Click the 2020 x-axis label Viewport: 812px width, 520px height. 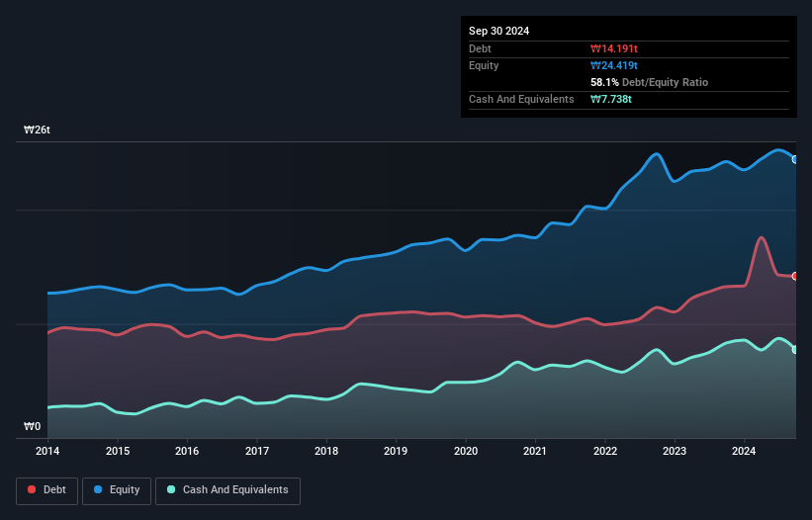pos(466,451)
